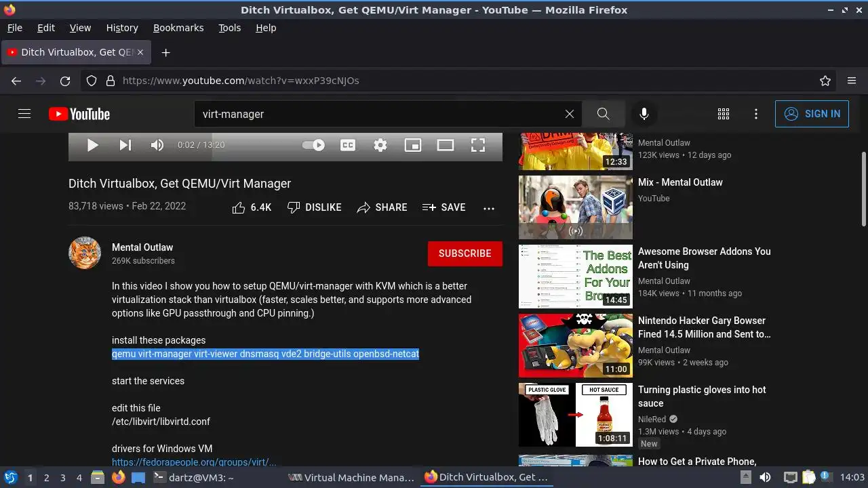868x488 pixels.
Task: Open the SHARE dialog
Action: point(382,207)
